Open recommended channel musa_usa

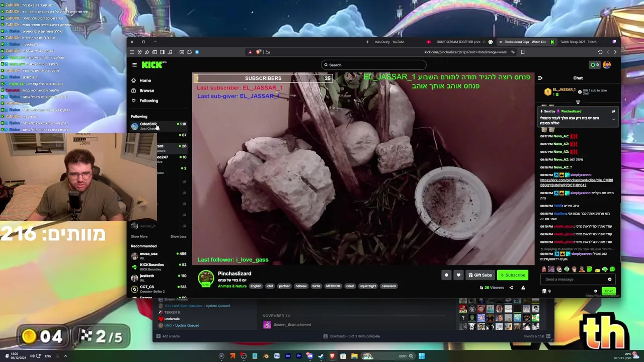point(158,255)
